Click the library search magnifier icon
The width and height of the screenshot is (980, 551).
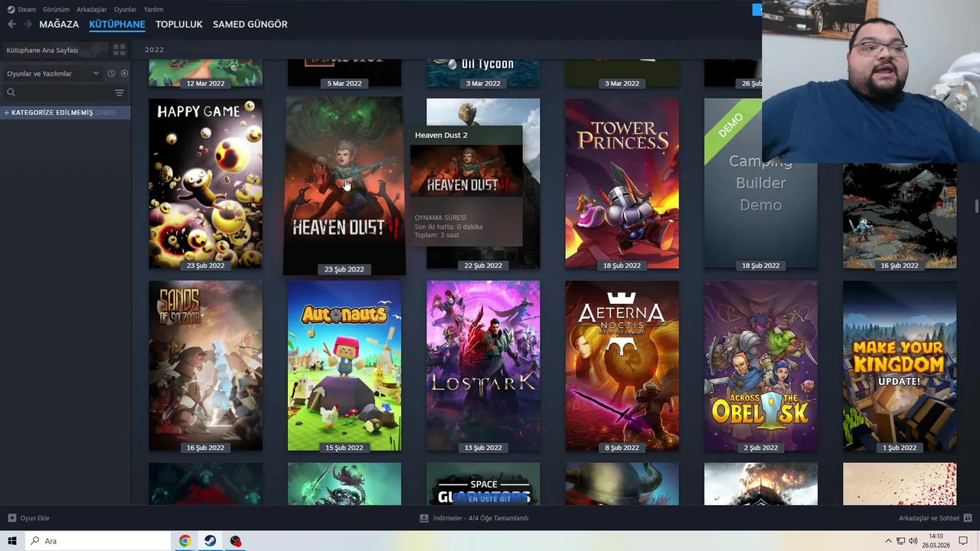(x=11, y=93)
